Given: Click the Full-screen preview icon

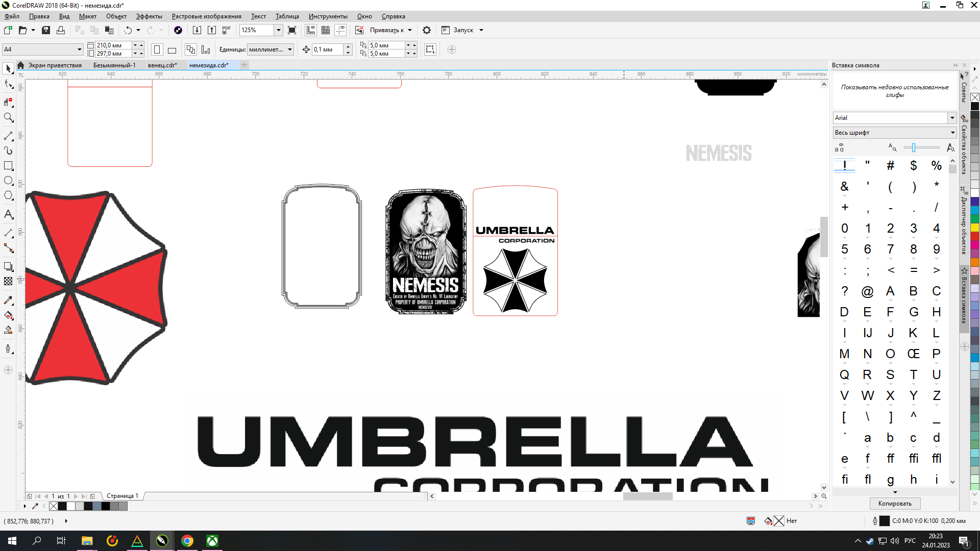Looking at the screenshot, I should click(x=292, y=30).
